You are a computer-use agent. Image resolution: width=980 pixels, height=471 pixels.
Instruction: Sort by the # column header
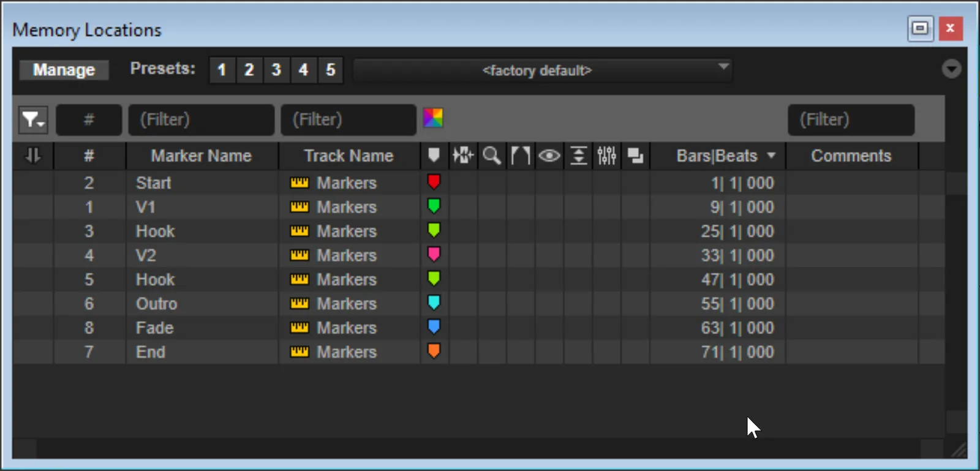click(x=89, y=156)
